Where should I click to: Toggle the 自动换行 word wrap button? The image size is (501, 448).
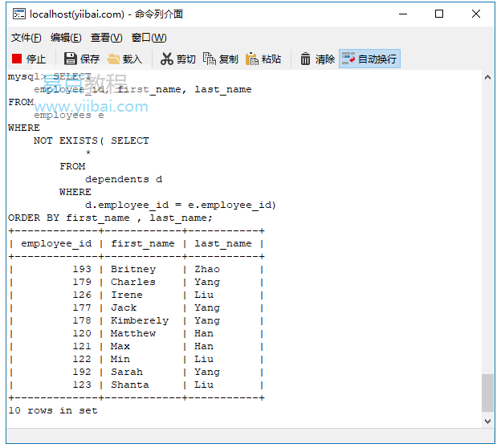tap(348, 59)
